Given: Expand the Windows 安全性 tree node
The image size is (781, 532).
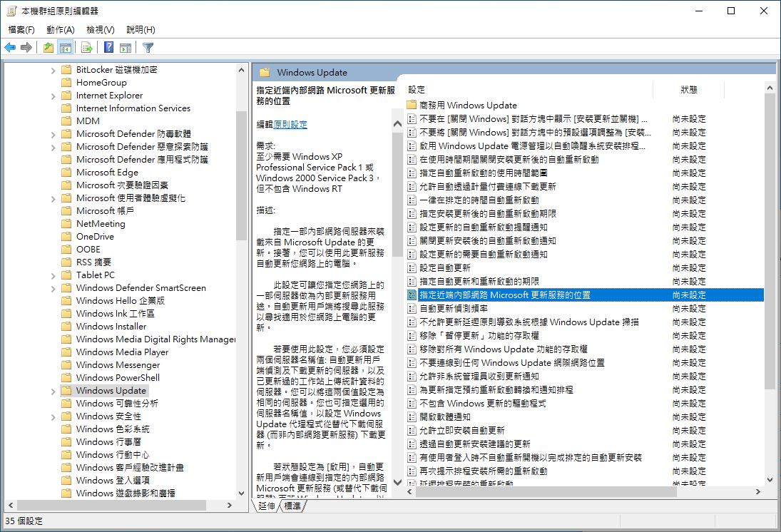Looking at the screenshot, I should (x=53, y=417).
